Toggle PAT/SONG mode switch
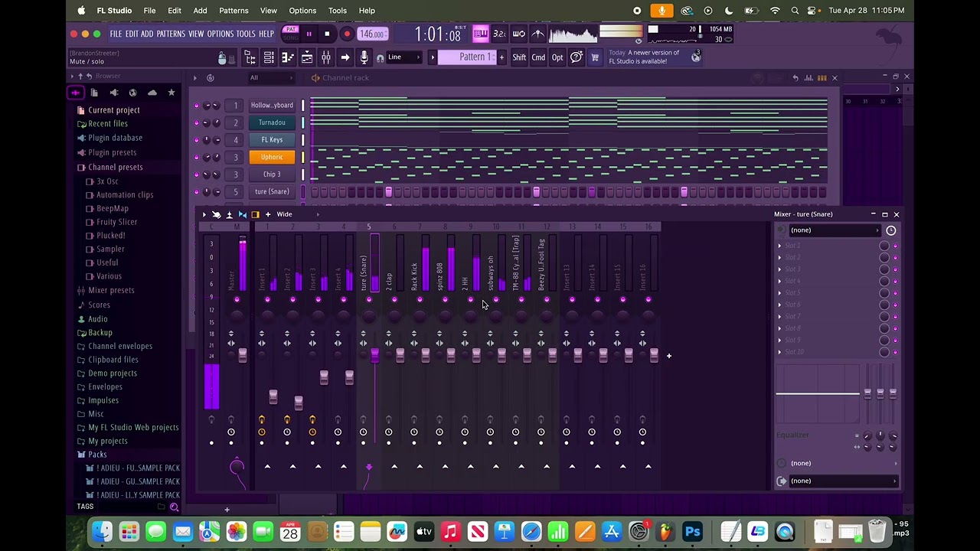The width and height of the screenshot is (980, 551). point(291,34)
